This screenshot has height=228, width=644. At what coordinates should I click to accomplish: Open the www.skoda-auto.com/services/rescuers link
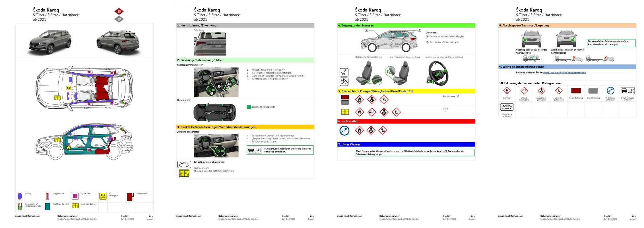point(564,73)
